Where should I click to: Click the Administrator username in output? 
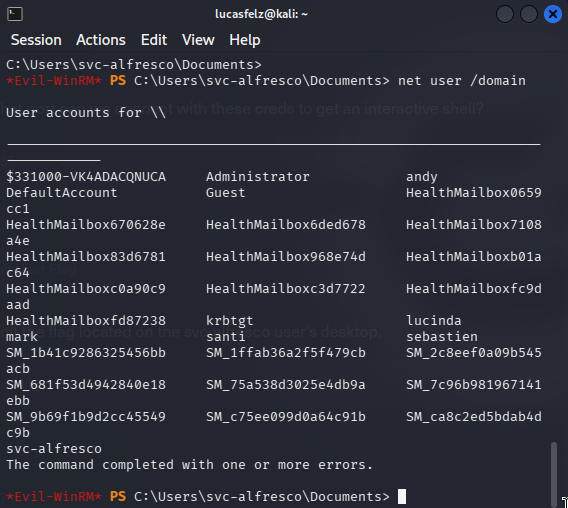[258, 177]
